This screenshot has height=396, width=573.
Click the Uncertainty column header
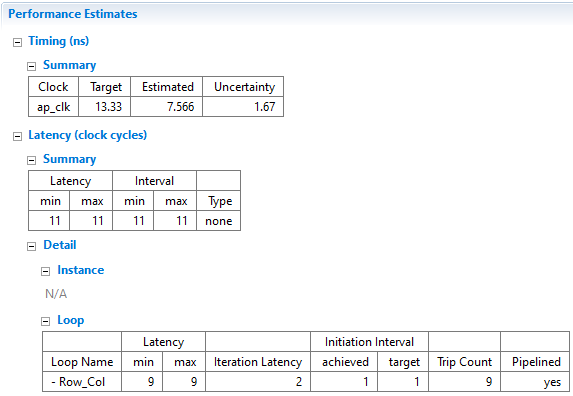(x=243, y=87)
